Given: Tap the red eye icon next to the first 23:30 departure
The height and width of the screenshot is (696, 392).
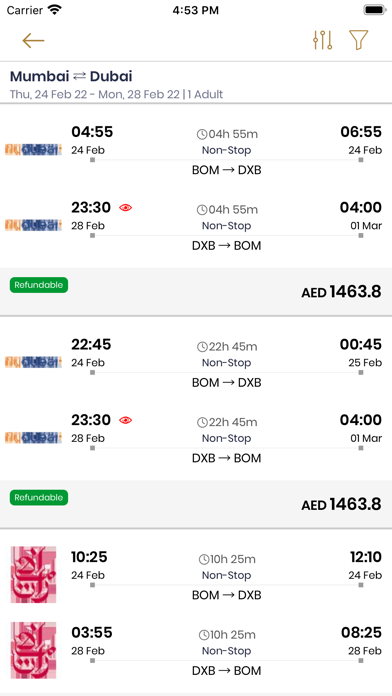Looking at the screenshot, I should [126, 207].
